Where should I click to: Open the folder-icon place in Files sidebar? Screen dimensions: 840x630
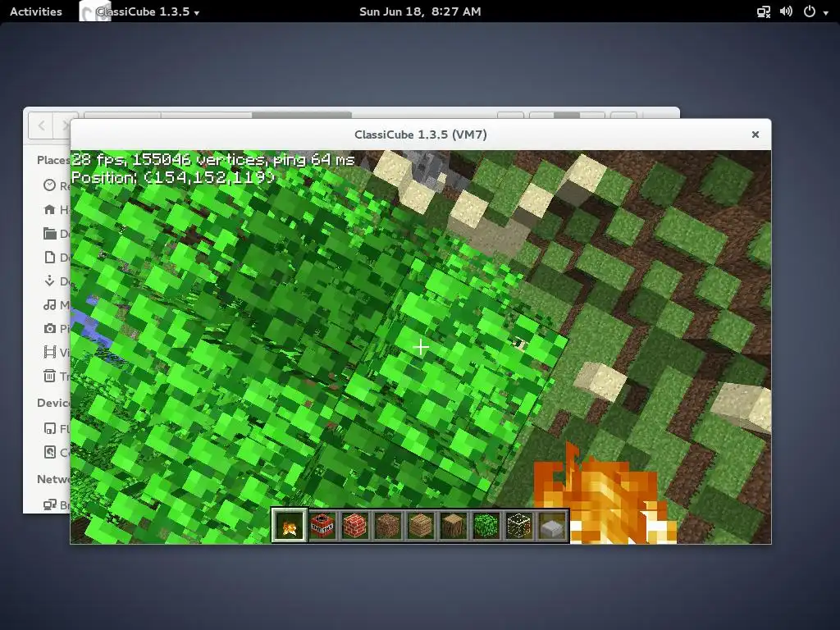tap(56, 234)
